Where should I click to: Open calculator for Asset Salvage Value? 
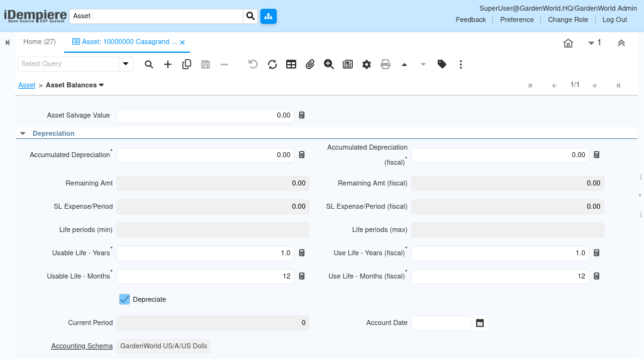coord(302,116)
